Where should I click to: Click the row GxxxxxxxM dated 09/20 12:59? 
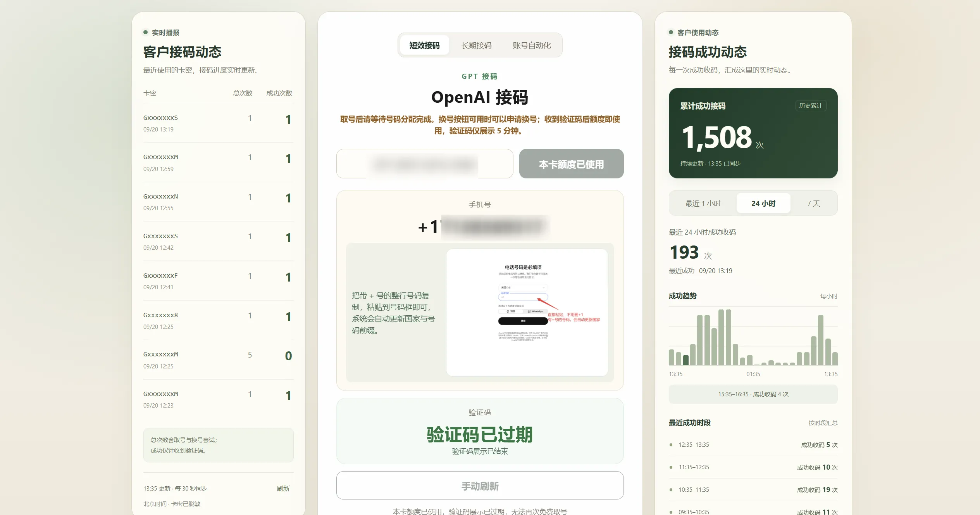[218, 162]
